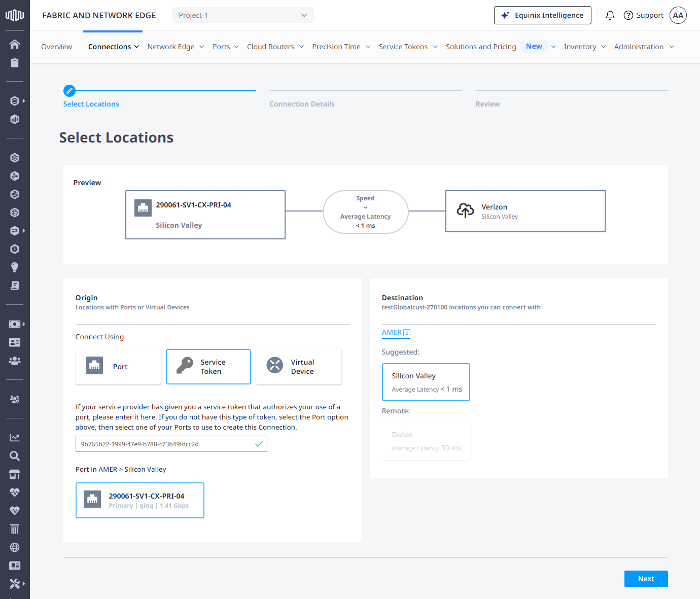Open Equinix Intelligence
Image resolution: width=700 pixels, height=599 pixels.
[543, 15]
